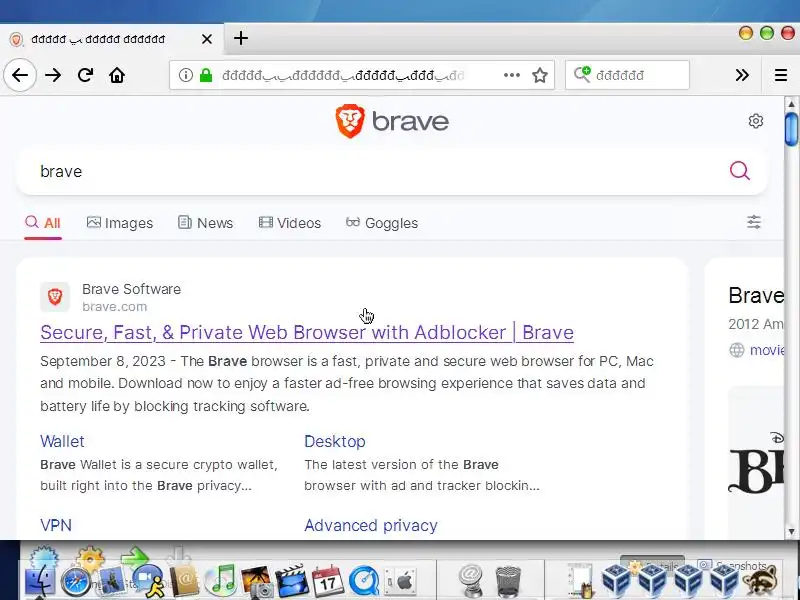Viewport: 800px width, 600px height.
Task: Open Address Book in the dock
Action: 184,581
